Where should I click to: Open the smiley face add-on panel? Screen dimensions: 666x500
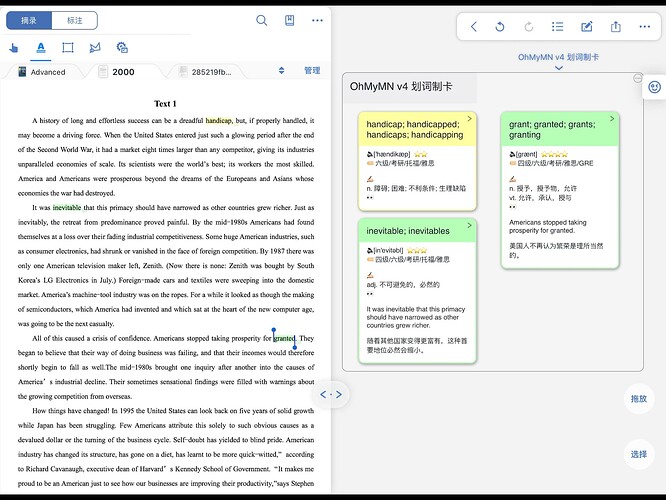[x=654, y=87]
